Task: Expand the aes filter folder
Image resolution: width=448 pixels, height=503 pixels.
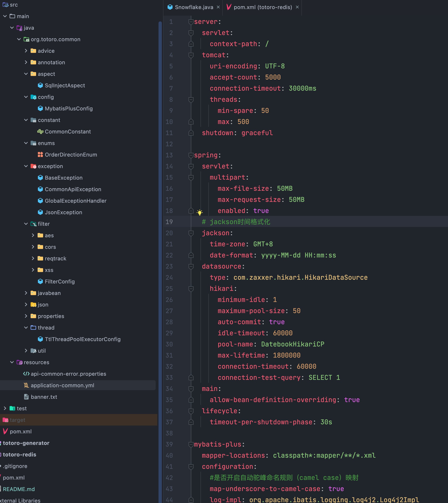Action: [33, 235]
